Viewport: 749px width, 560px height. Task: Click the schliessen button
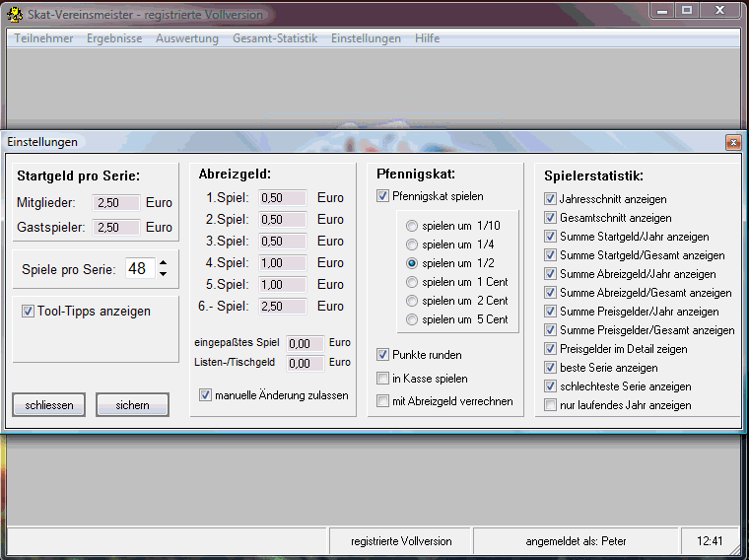[x=48, y=404]
